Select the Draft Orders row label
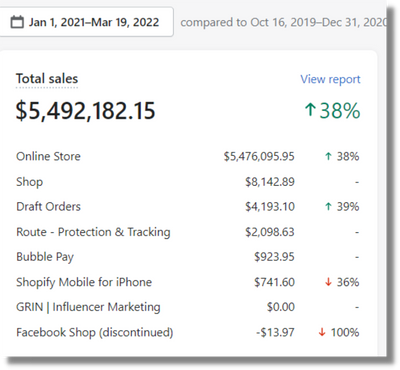The width and height of the screenshot is (400, 370). (48, 207)
